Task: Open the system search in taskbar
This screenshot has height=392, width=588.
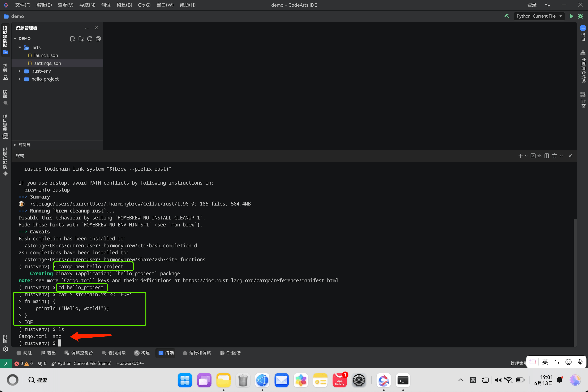Action: click(x=38, y=380)
